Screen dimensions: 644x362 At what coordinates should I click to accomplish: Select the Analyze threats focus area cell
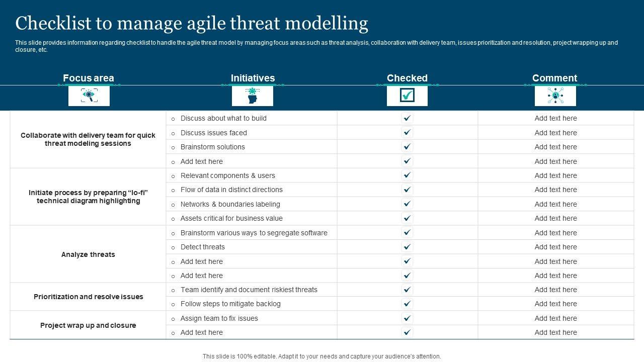(x=88, y=254)
